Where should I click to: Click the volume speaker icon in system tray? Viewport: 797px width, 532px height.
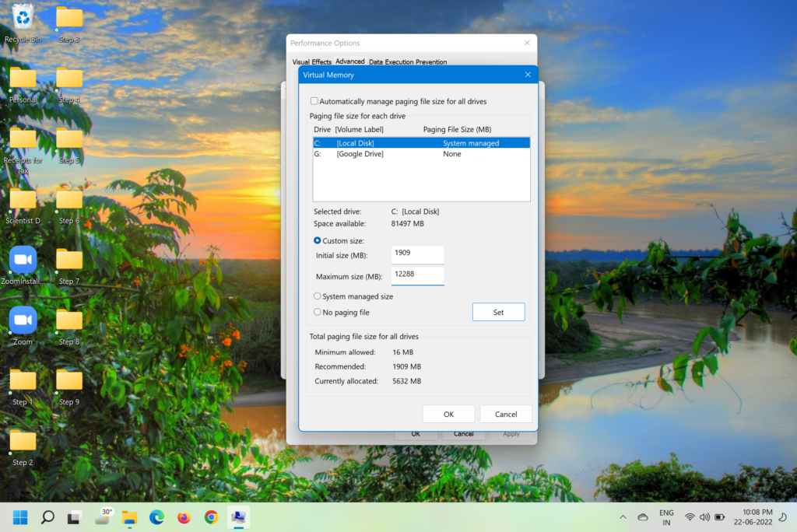[704, 517]
